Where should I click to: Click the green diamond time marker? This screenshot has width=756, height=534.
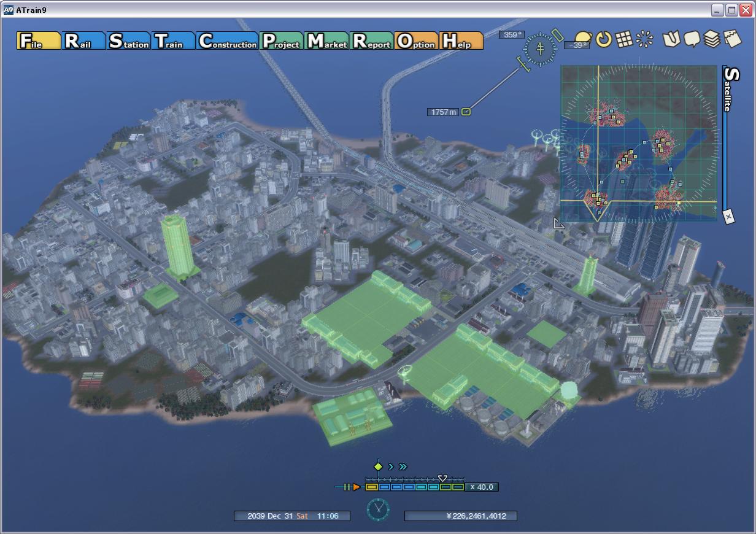pos(378,466)
